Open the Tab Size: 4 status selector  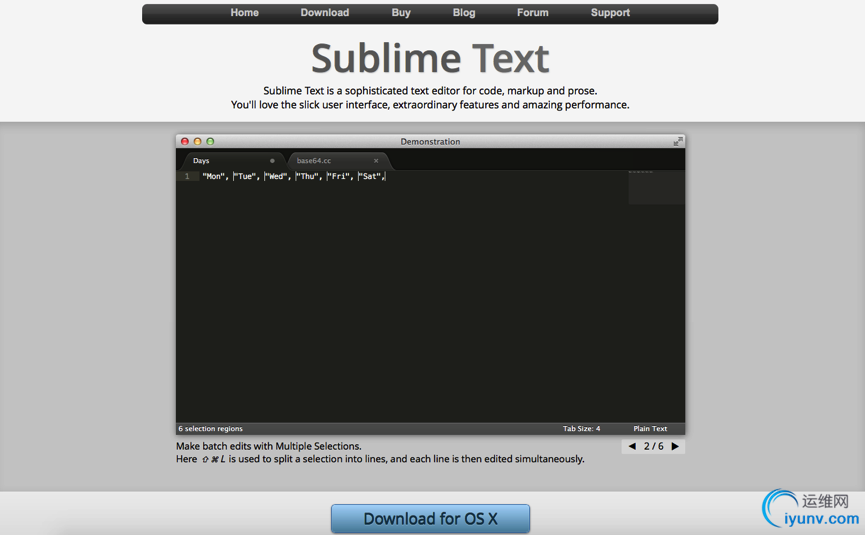click(x=581, y=429)
